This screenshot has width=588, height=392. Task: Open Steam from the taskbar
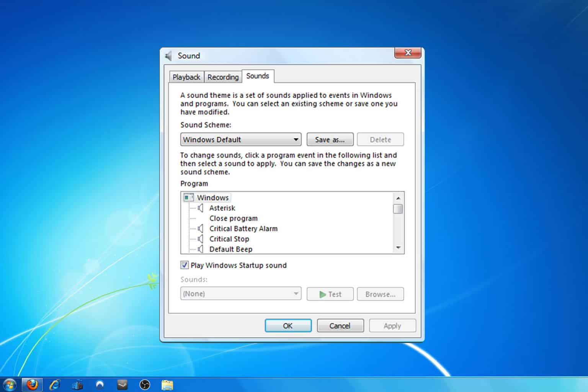pos(122,384)
